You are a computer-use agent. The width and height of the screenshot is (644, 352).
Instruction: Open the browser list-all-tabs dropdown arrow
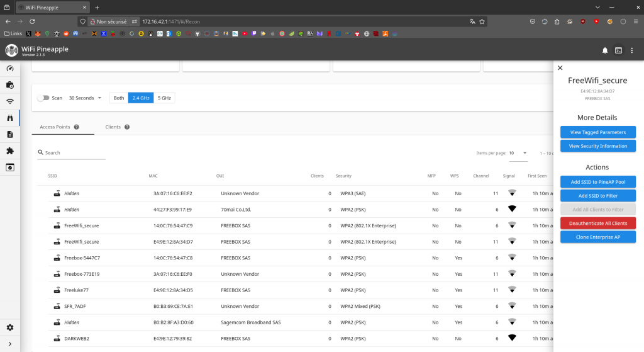597,8
